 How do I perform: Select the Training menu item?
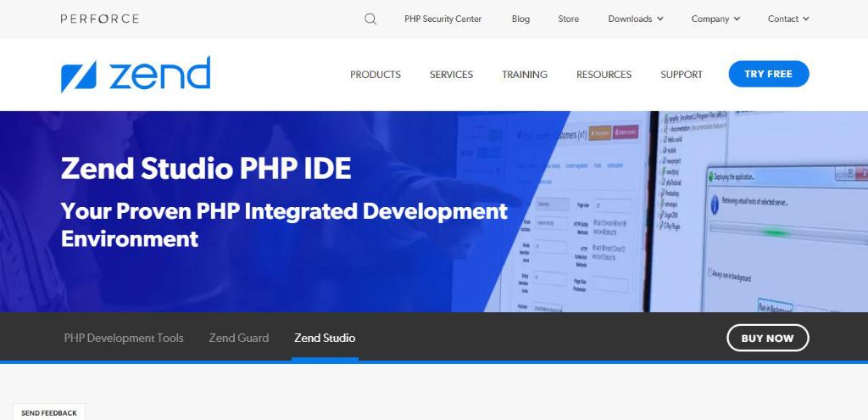524,75
